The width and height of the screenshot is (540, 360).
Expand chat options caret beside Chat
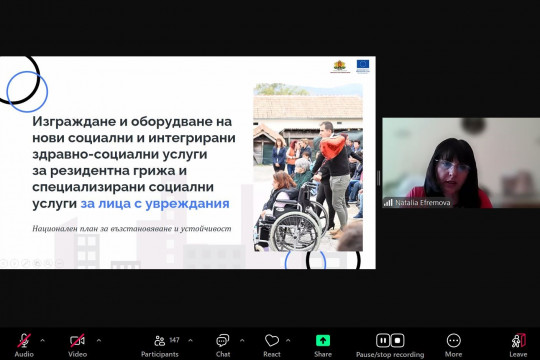pos(242,341)
